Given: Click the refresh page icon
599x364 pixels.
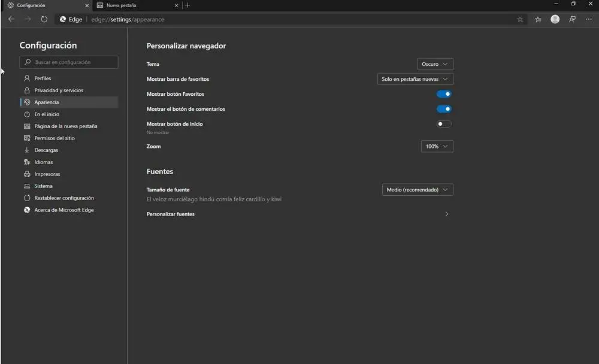Looking at the screenshot, I should click(x=44, y=19).
